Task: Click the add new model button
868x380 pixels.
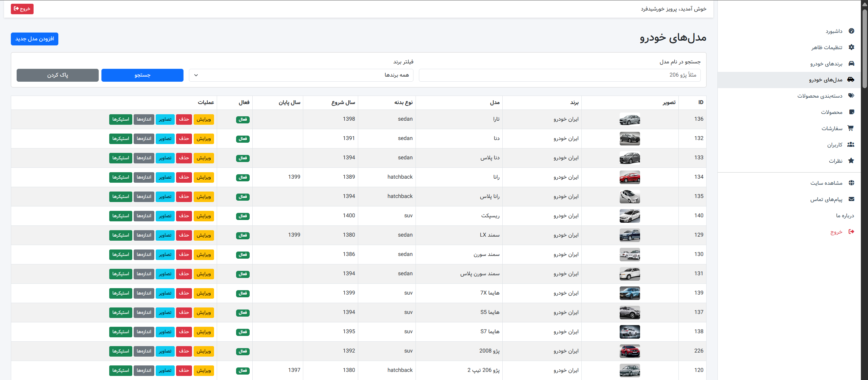Action: (35, 39)
